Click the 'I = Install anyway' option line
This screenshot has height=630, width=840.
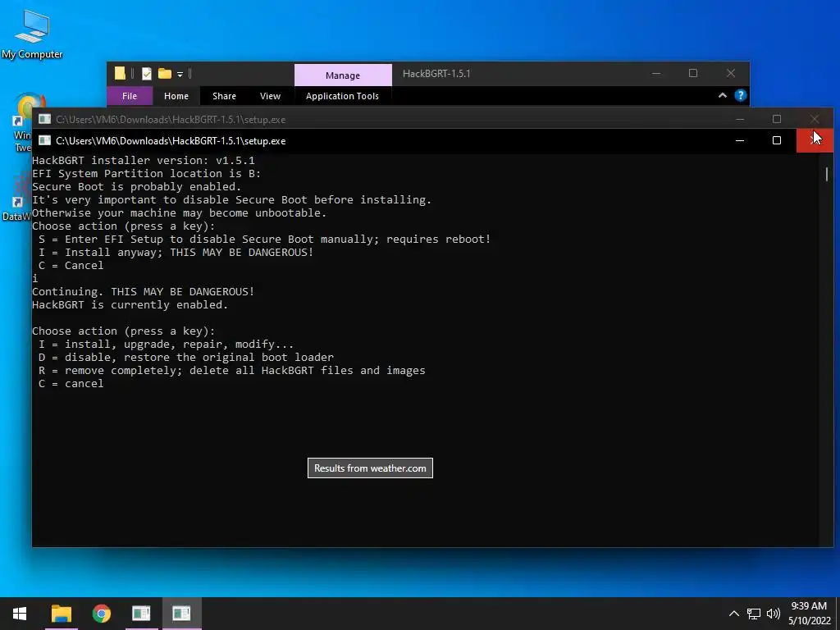(176, 253)
